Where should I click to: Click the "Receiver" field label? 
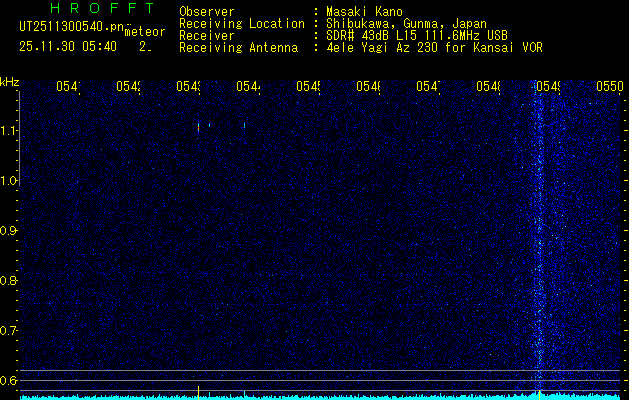click(207, 36)
